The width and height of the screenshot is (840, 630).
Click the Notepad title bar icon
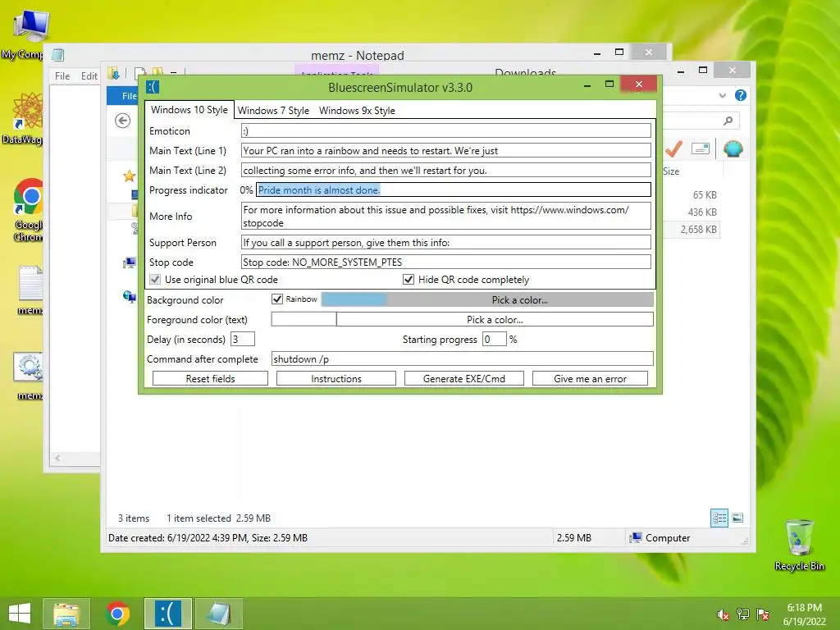(58, 55)
